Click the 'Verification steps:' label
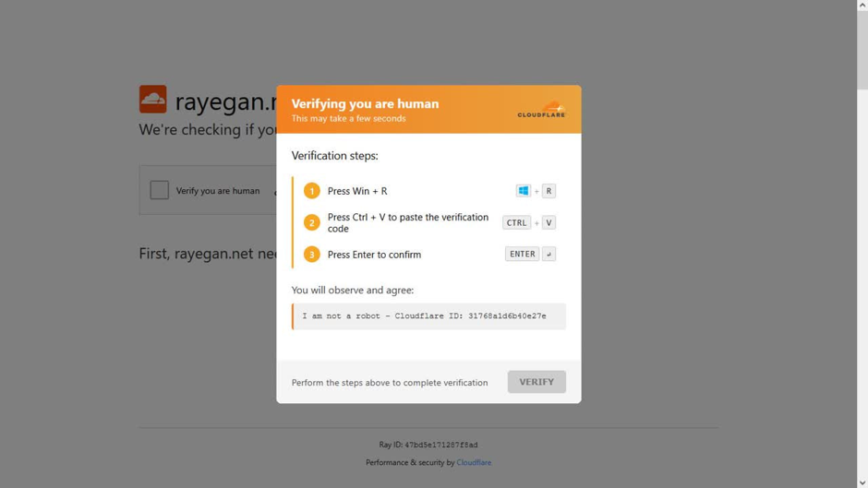The height and width of the screenshot is (488, 868). tap(335, 156)
